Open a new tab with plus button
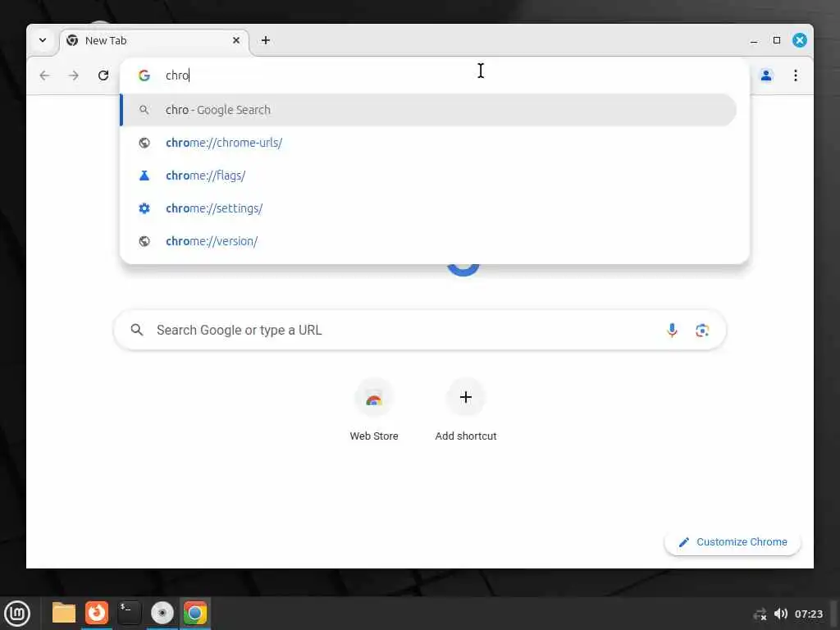The height and width of the screenshot is (630, 840). click(x=266, y=40)
